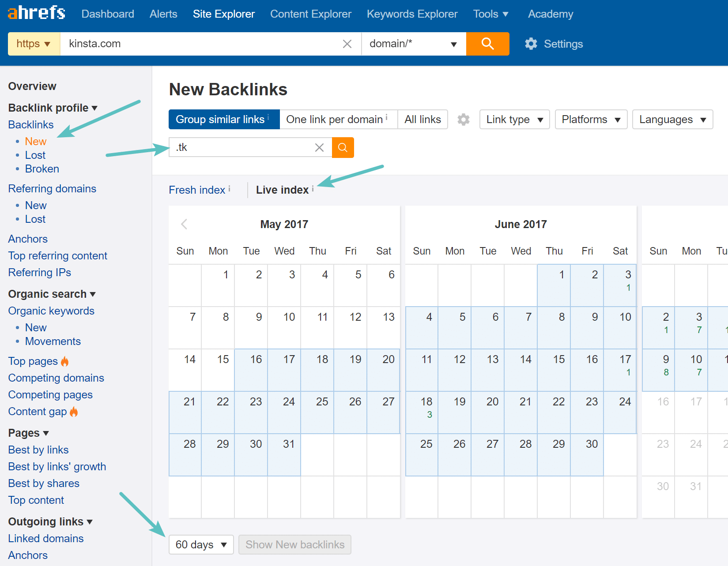Run the .tk filter search icon

tap(343, 147)
